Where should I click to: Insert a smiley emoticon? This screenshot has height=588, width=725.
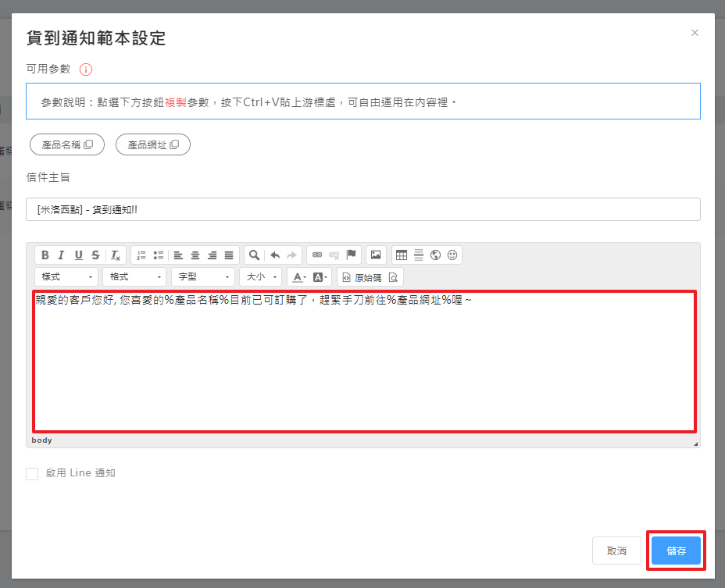tap(452, 255)
